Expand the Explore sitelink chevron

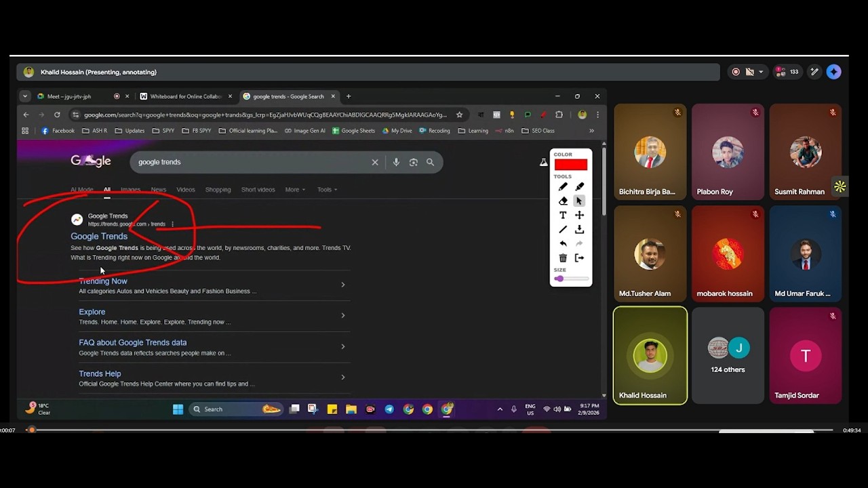(x=343, y=315)
